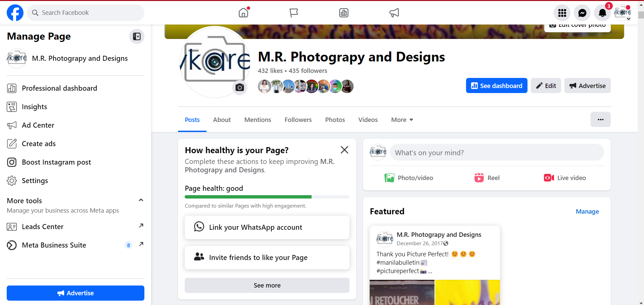Open the featured post's page name link
This screenshot has width=644, height=305.
(x=439, y=235)
